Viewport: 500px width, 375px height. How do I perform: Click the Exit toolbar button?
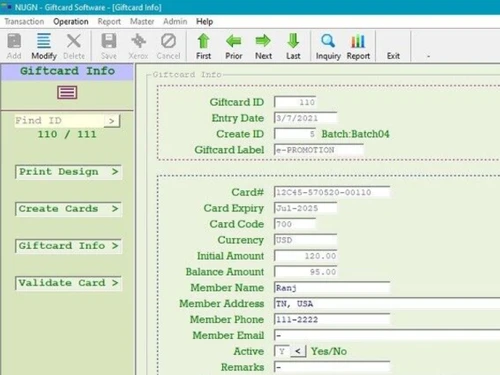(x=393, y=56)
